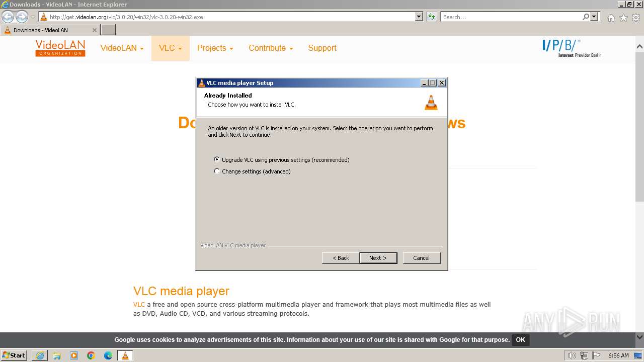Click the IE back navigation arrow
644x362 pixels.
[x=8, y=17]
